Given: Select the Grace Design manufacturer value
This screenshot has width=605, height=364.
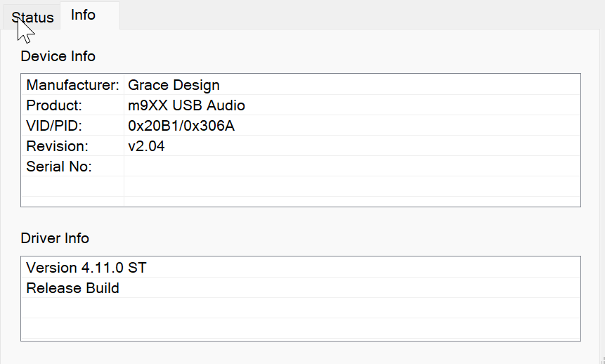Looking at the screenshot, I should click(x=174, y=85).
